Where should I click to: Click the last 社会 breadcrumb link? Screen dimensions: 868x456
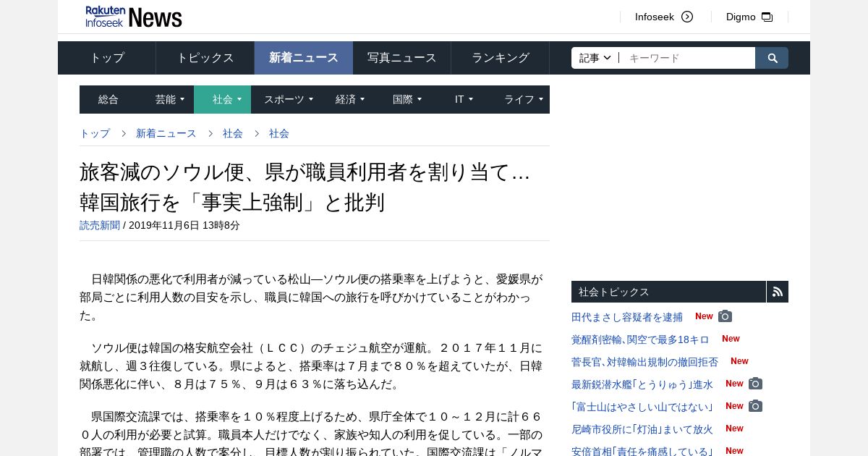point(279,133)
